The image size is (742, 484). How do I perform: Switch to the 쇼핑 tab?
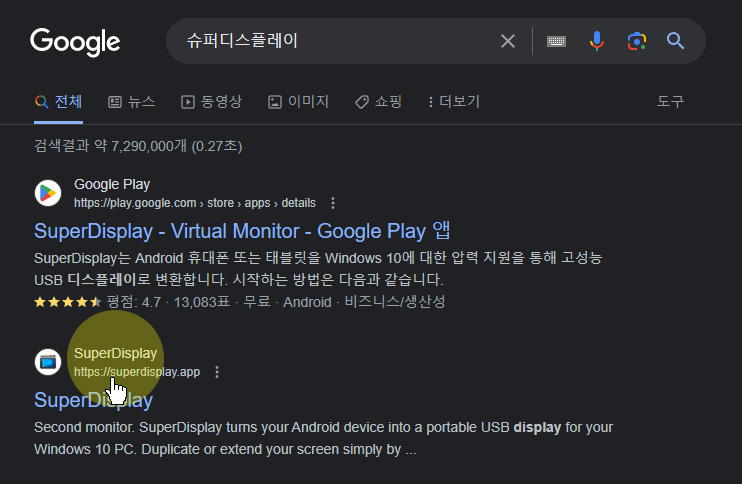pyautogui.click(x=379, y=102)
